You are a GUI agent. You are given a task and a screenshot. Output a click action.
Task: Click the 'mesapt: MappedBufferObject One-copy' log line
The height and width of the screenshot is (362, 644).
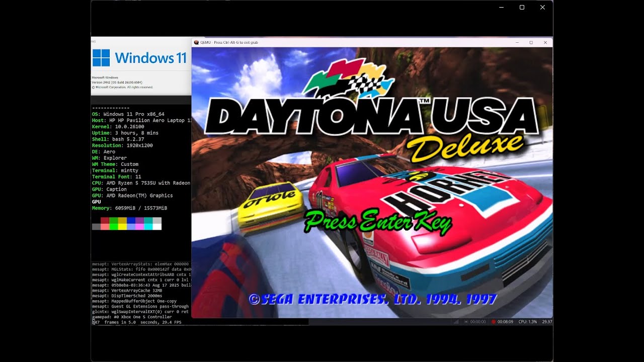[135, 301]
